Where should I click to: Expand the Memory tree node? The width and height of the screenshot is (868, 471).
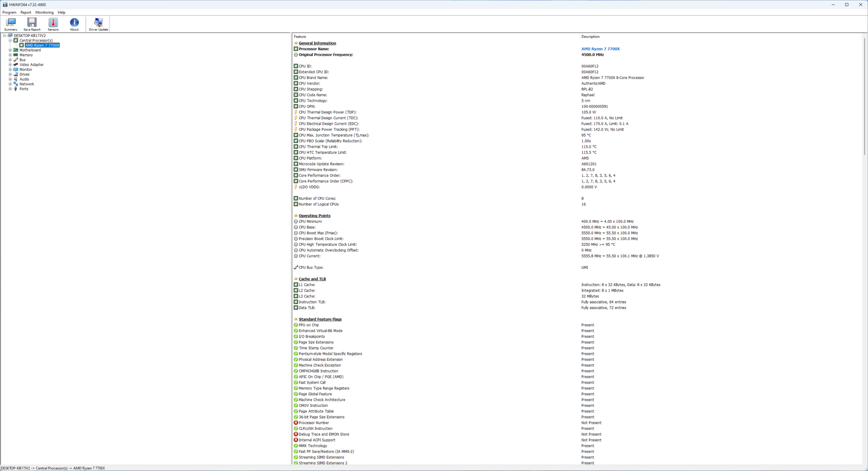click(10, 55)
